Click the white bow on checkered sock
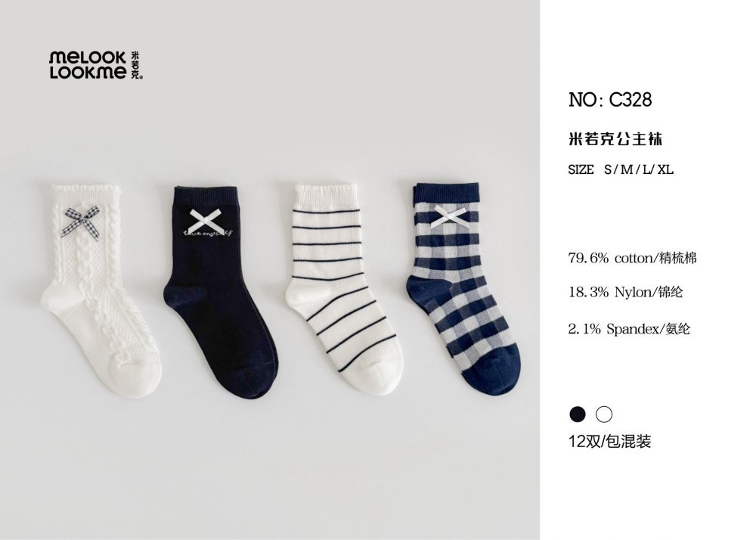Image resolution: width=756 pixels, height=540 pixels. point(450,216)
